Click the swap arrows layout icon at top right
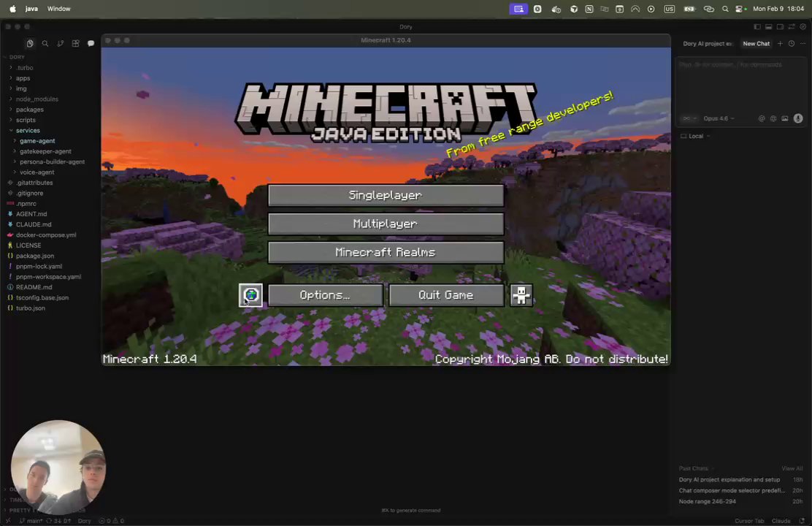Viewport: 812px width, 526px height. point(792,26)
